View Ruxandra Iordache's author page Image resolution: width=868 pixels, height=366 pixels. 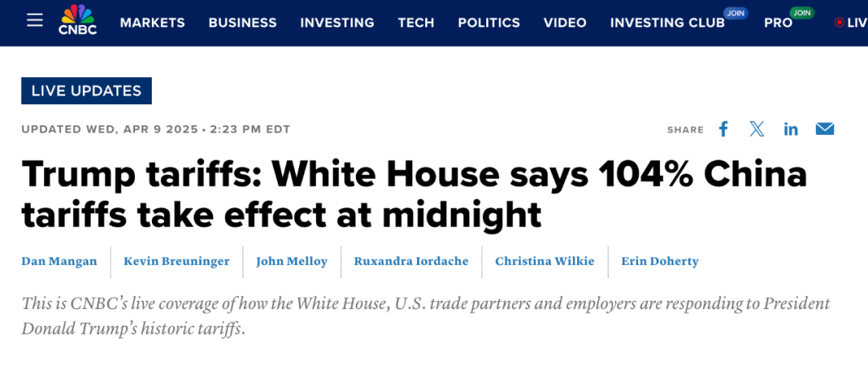coord(411,261)
